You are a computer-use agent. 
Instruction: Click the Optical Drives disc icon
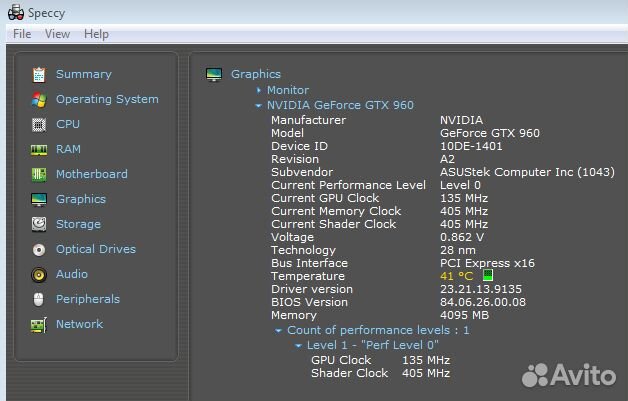39,250
